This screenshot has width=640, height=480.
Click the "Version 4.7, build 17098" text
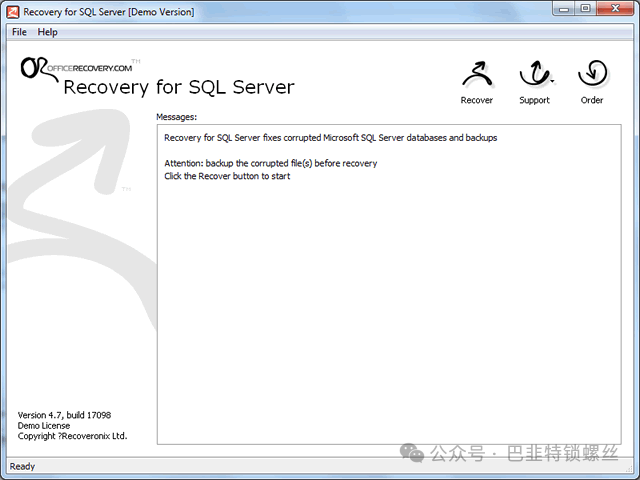tap(64, 415)
